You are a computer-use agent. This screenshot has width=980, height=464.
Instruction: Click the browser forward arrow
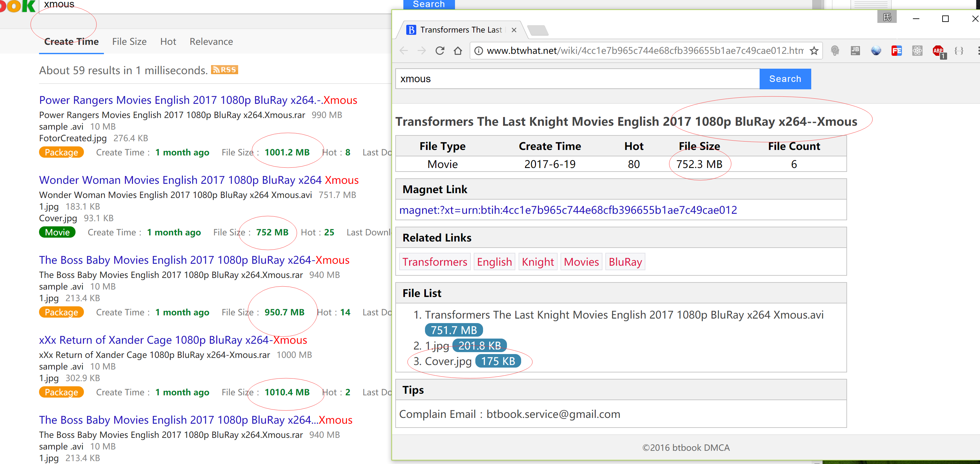pos(421,51)
